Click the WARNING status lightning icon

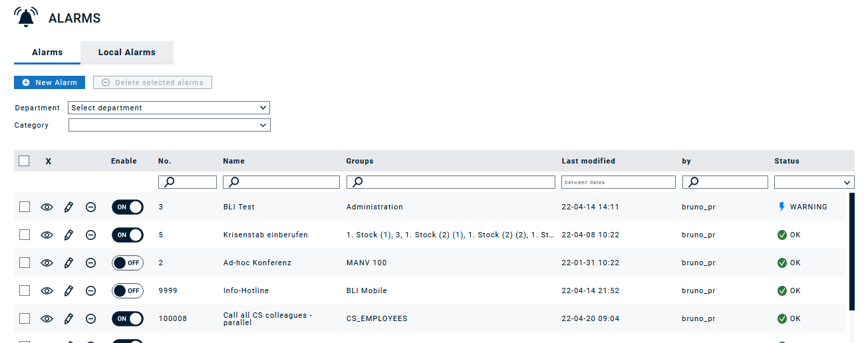coord(782,207)
